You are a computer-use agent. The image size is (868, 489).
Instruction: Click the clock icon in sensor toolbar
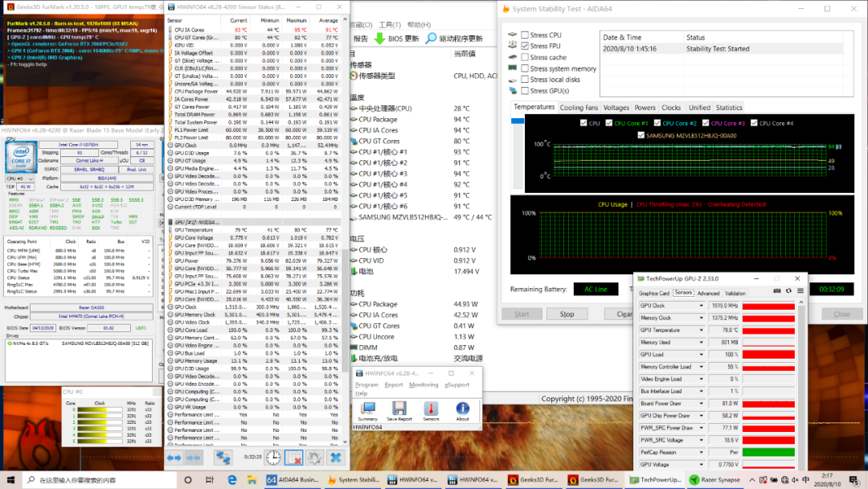point(273,457)
